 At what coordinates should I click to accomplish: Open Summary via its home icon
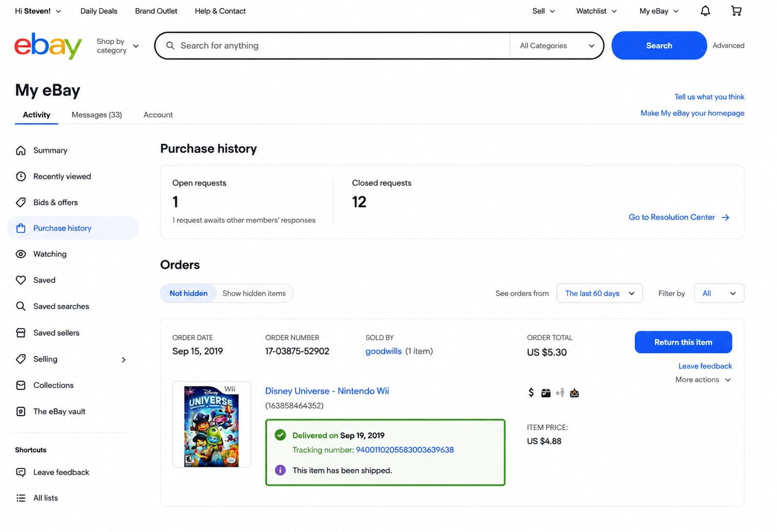click(21, 150)
